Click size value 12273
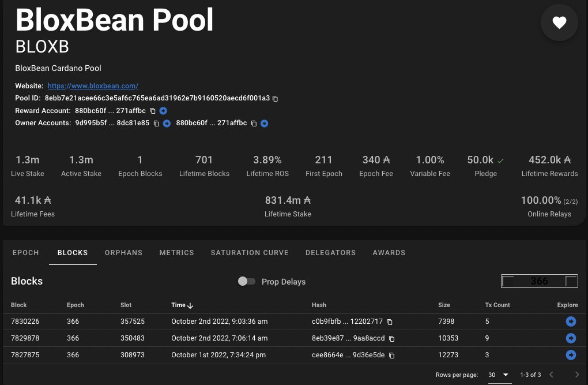The image size is (588, 385). coord(448,354)
